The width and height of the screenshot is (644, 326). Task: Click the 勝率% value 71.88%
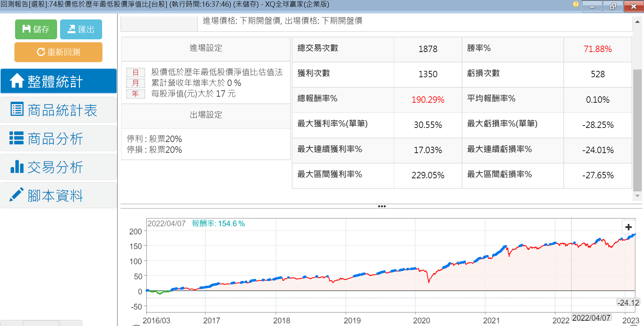pos(597,49)
